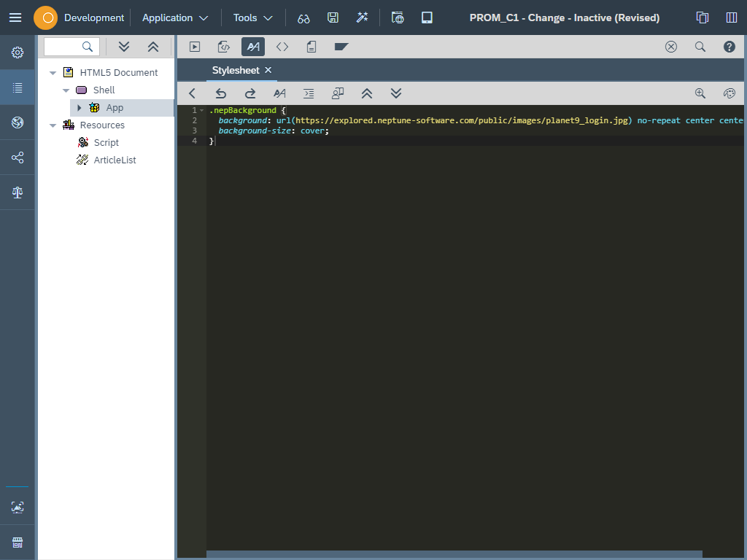
Task: Launch web preview from the header toolbar
Action: coord(398,17)
